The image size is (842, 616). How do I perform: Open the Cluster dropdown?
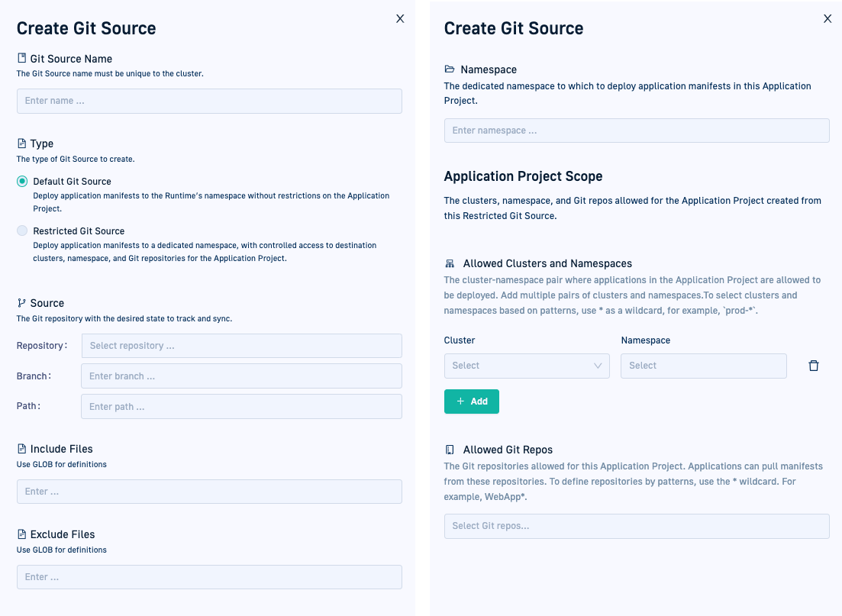527,366
